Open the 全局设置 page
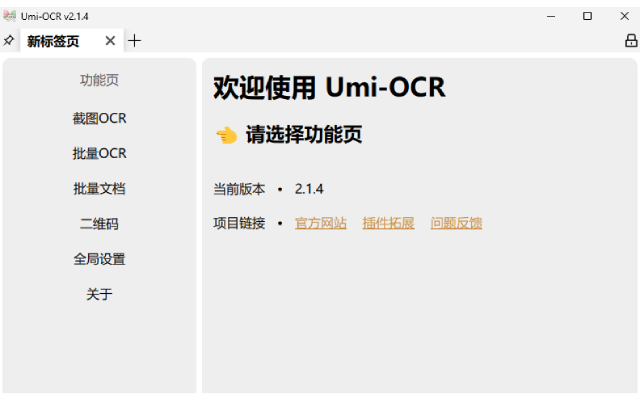Viewport: 640px width, 400px height. coord(99,259)
